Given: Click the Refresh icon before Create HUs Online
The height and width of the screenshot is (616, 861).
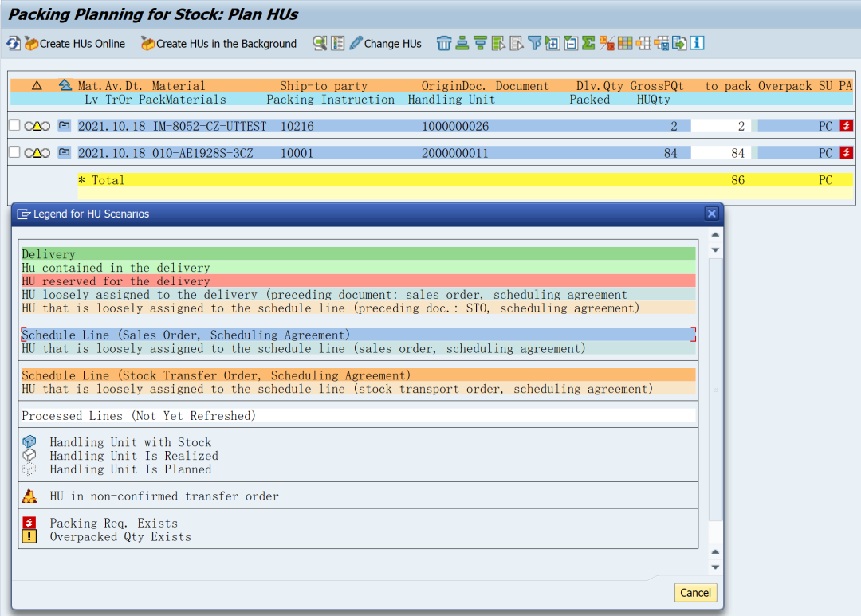Looking at the screenshot, I should [14, 43].
